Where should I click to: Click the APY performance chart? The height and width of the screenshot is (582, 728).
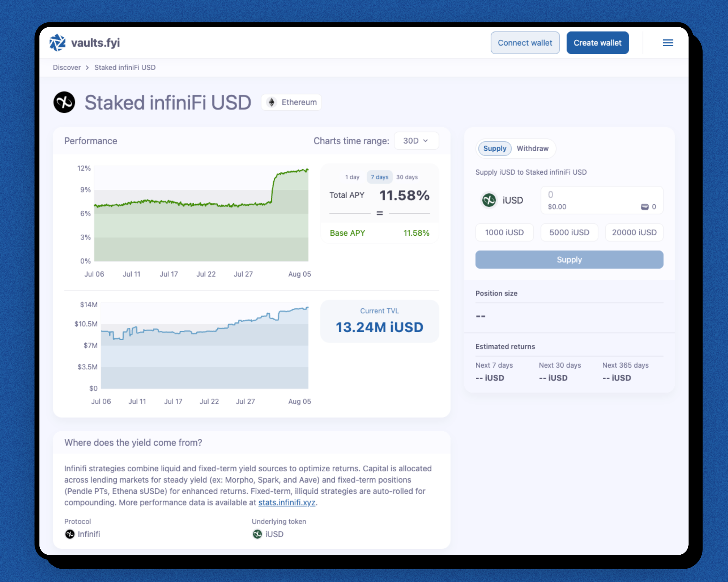[x=201, y=213]
